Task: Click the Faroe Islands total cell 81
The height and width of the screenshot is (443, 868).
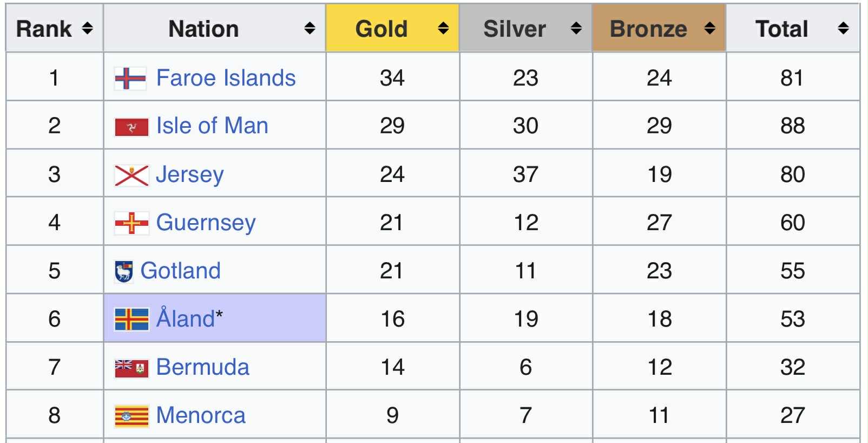Action: point(792,78)
